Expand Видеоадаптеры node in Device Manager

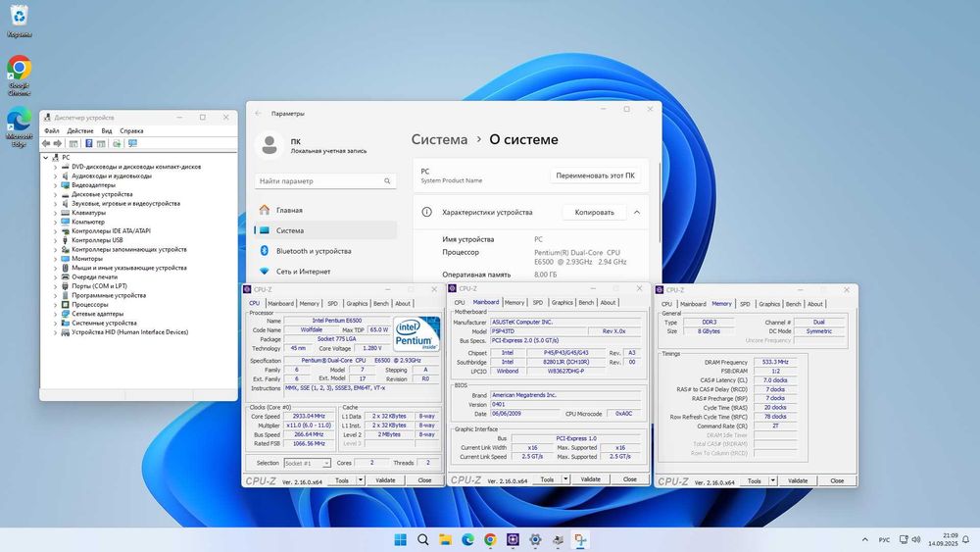55,185
